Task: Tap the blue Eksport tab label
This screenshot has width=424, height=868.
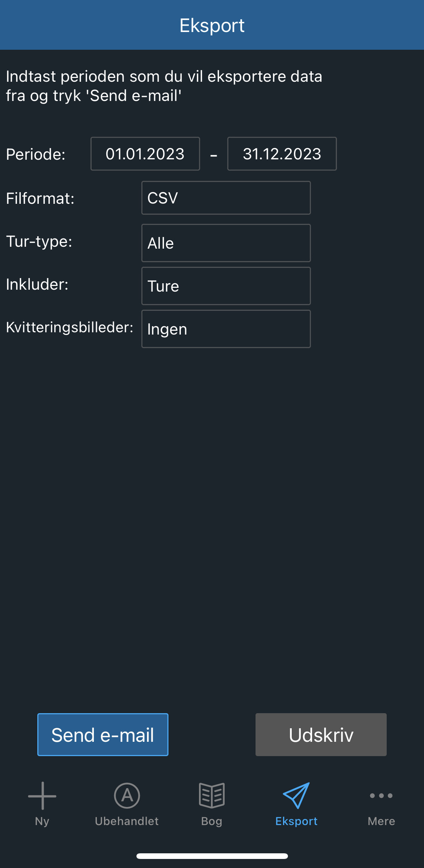Action: coord(297,821)
